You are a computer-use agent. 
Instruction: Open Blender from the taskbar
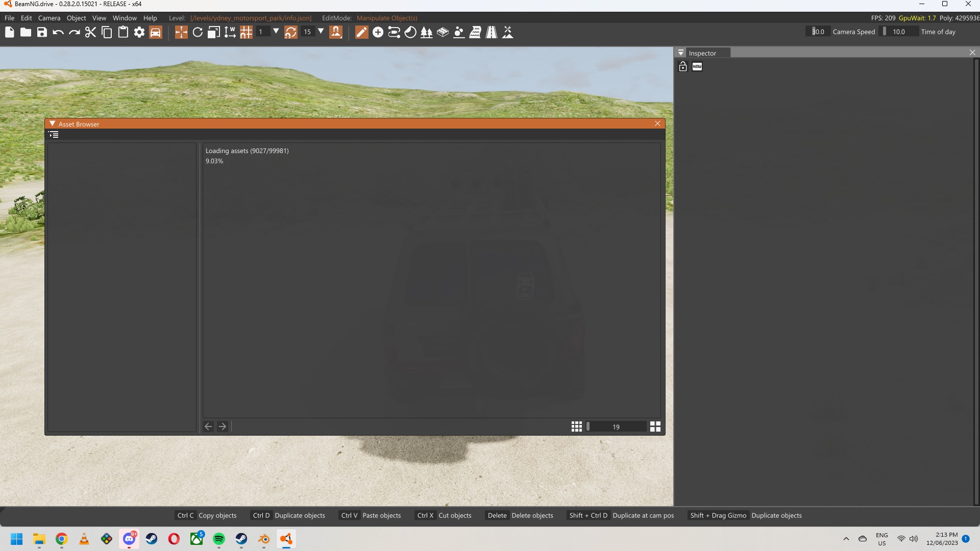point(264,539)
